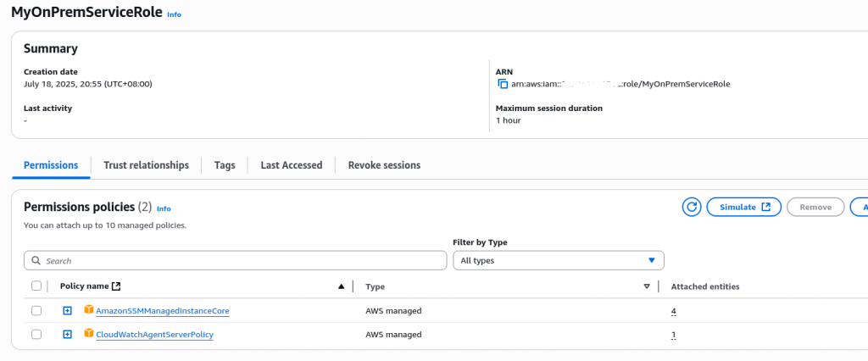868x361 pixels.
Task: Expand CloudWatchAgentServerPolicy policy details
Action: coord(67,335)
